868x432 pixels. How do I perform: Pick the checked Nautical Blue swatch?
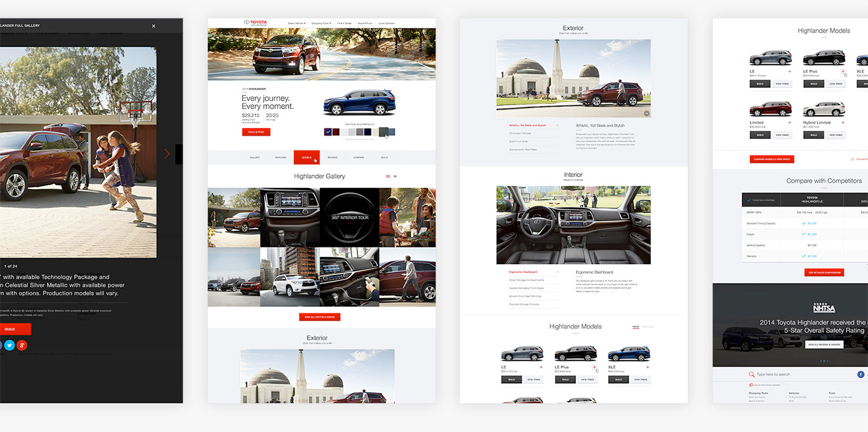[328, 132]
